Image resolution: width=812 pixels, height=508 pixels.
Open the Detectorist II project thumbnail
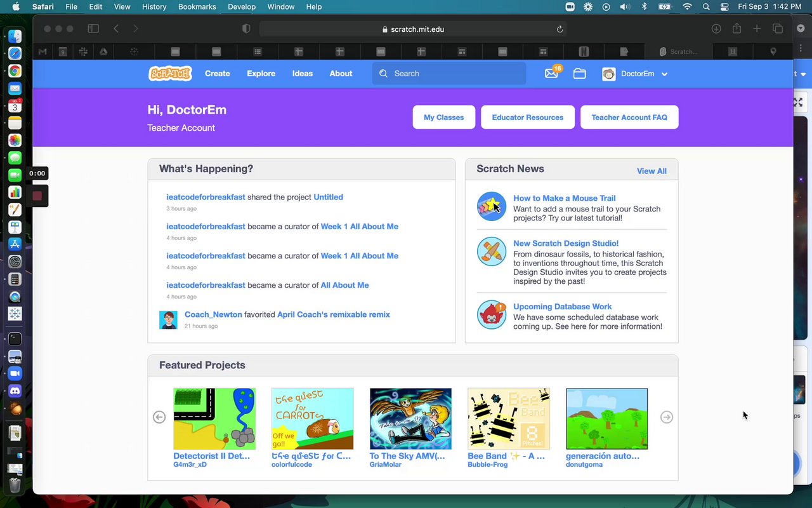point(214,419)
